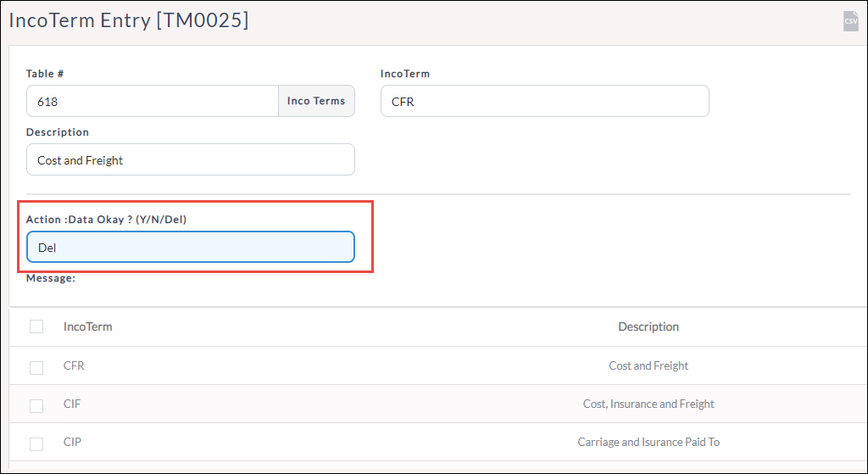Focus the Table # field containing 618

click(153, 101)
